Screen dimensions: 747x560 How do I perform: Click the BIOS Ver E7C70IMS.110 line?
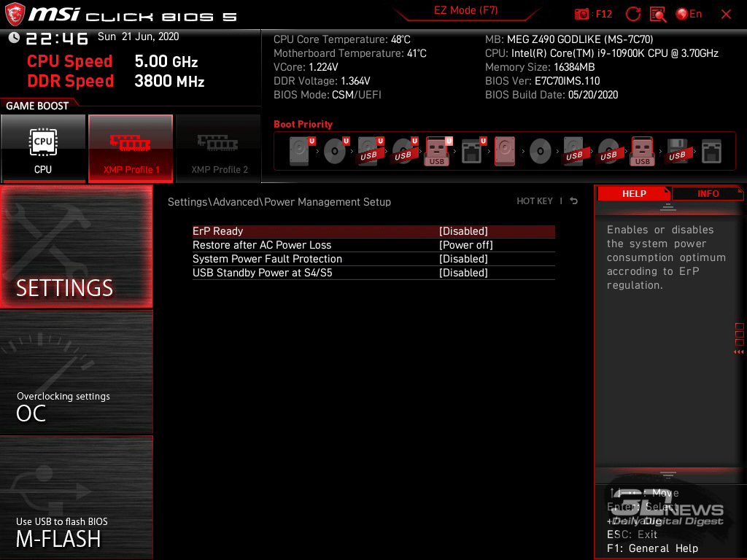tap(543, 81)
